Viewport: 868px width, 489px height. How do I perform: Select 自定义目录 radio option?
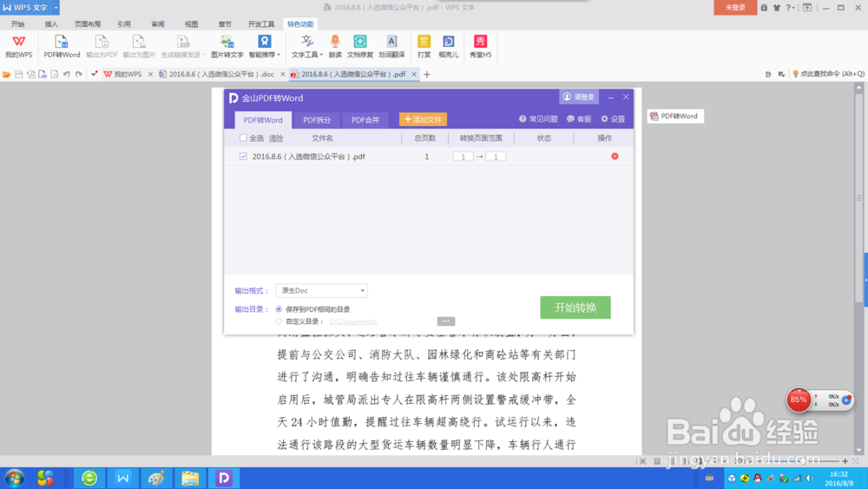[279, 321]
